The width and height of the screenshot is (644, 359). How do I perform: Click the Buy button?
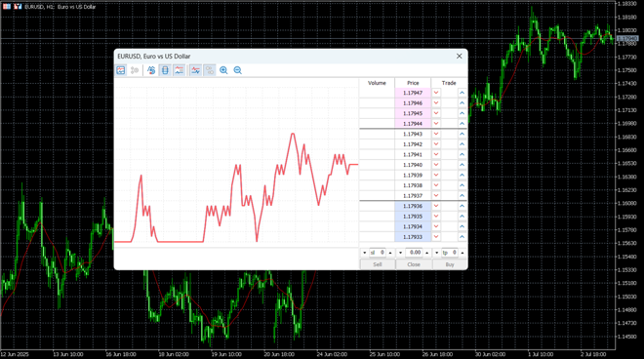[450, 264]
